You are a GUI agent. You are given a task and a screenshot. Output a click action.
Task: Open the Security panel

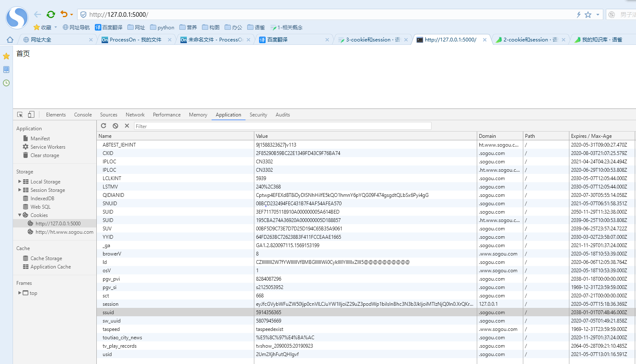pos(259,115)
